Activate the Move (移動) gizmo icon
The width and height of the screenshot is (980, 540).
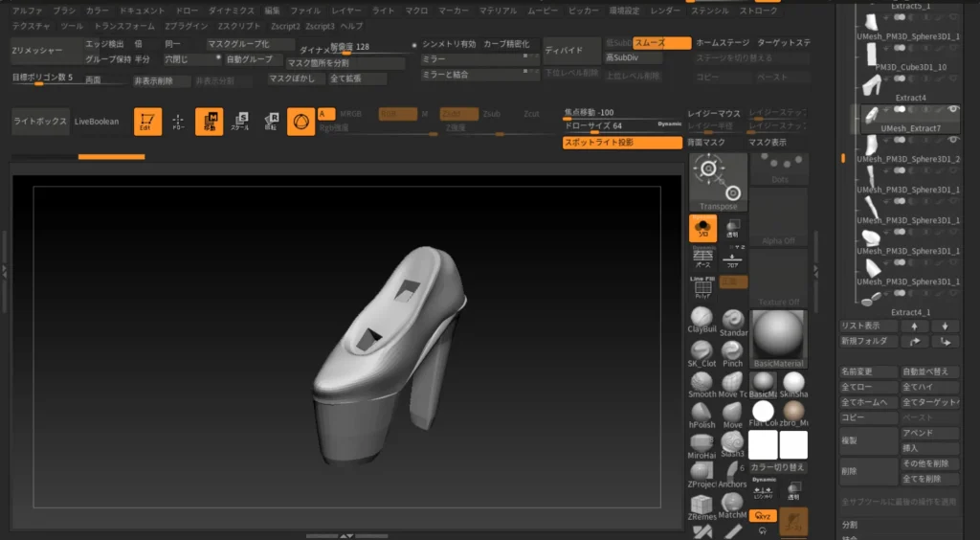pyautogui.click(x=209, y=122)
